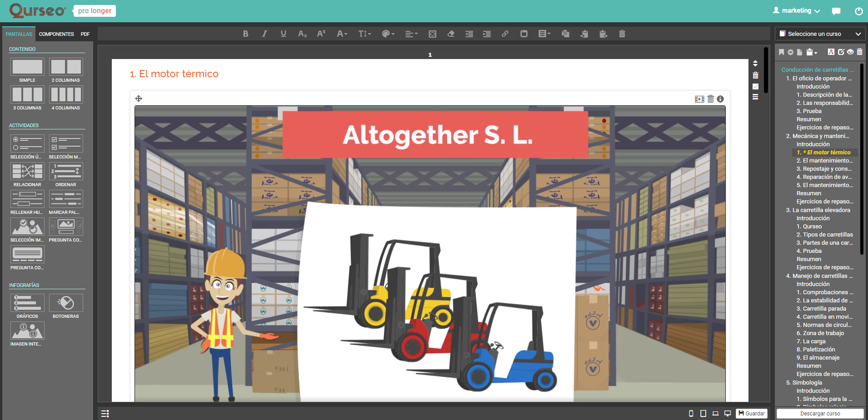Click the Guardar save button
This screenshot has width=868, height=420.
point(752,414)
